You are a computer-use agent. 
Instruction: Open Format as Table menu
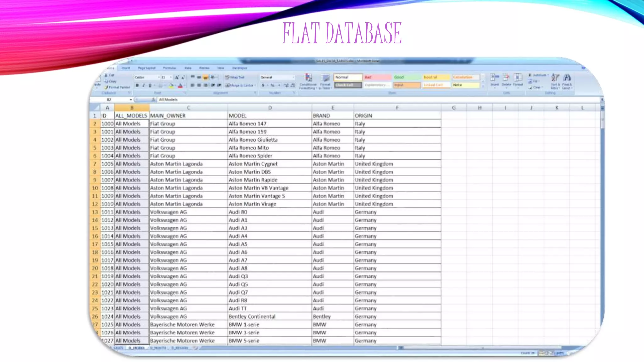325,82
